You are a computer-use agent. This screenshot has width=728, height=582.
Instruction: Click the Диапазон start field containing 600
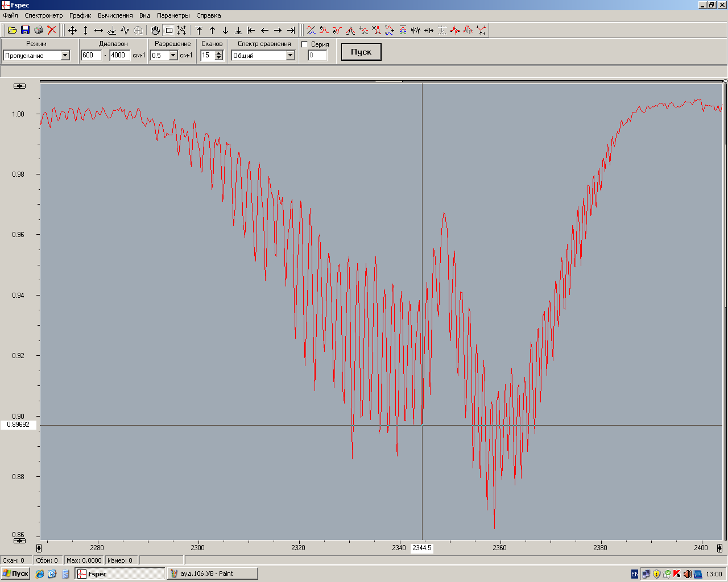[x=92, y=55]
